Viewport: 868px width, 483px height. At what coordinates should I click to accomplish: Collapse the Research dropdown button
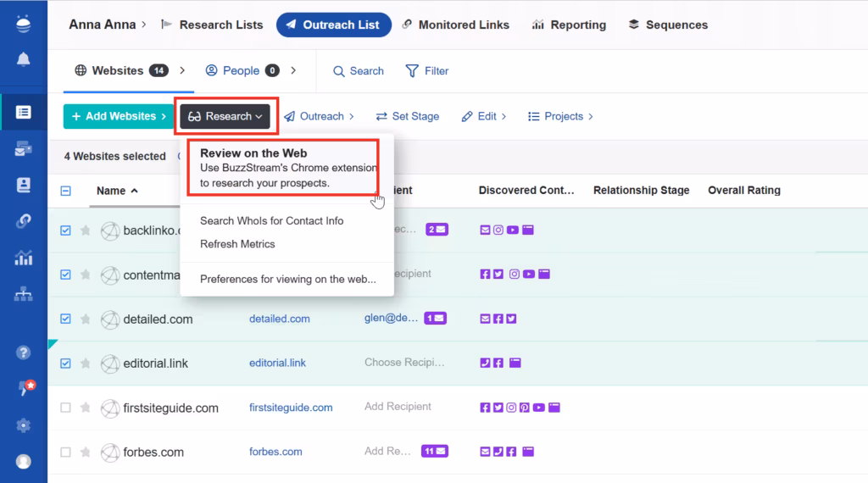coord(225,116)
